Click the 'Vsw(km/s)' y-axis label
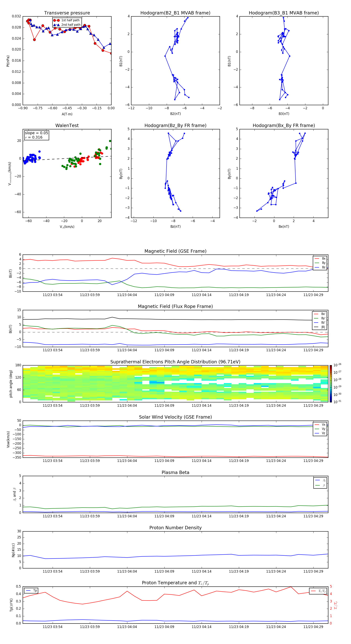 pos(8,439)
